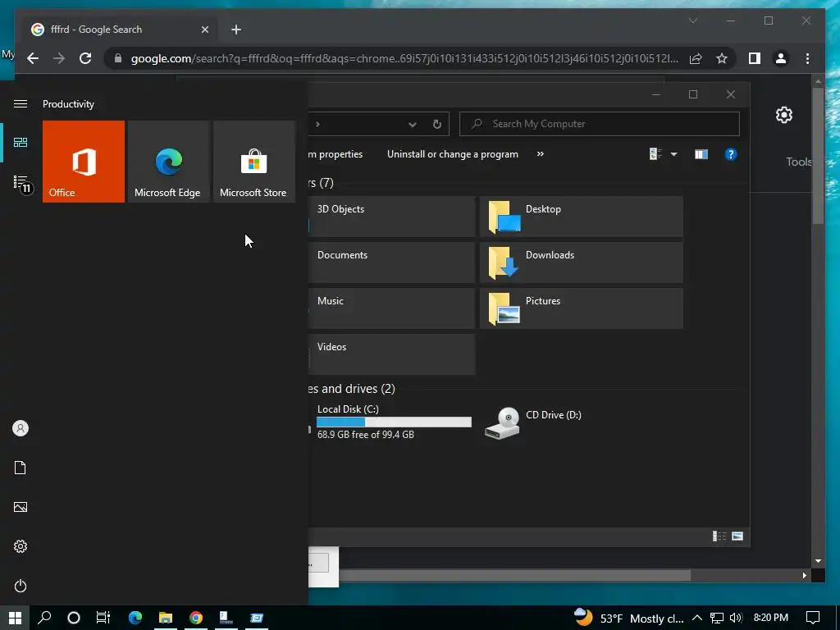Open Chrome three-dot menu
This screenshot has height=630, width=840.
click(x=807, y=58)
